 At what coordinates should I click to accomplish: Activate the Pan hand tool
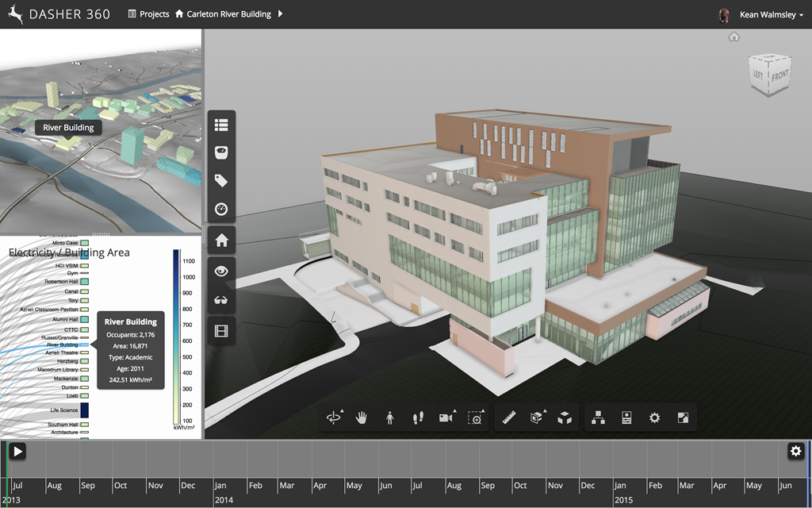click(362, 418)
